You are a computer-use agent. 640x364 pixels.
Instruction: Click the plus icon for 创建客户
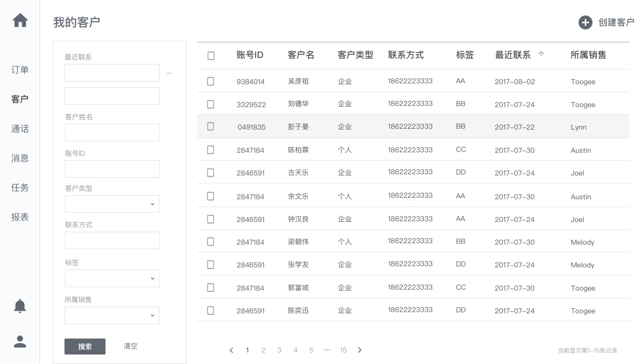point(586,22)
